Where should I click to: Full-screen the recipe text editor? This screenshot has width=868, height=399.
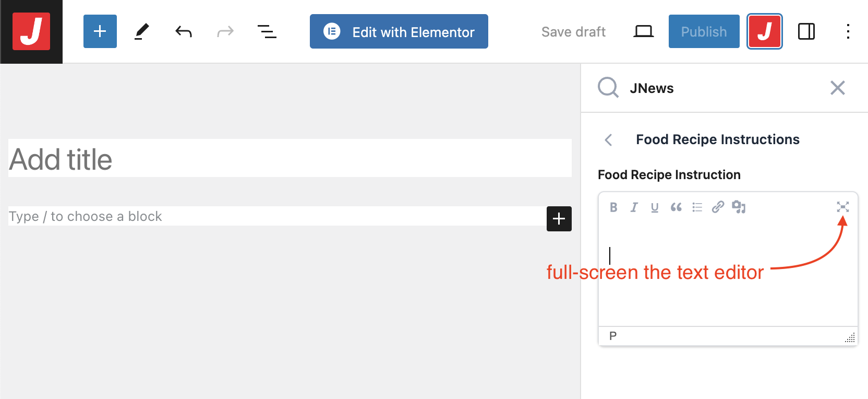tap(842, 207)
